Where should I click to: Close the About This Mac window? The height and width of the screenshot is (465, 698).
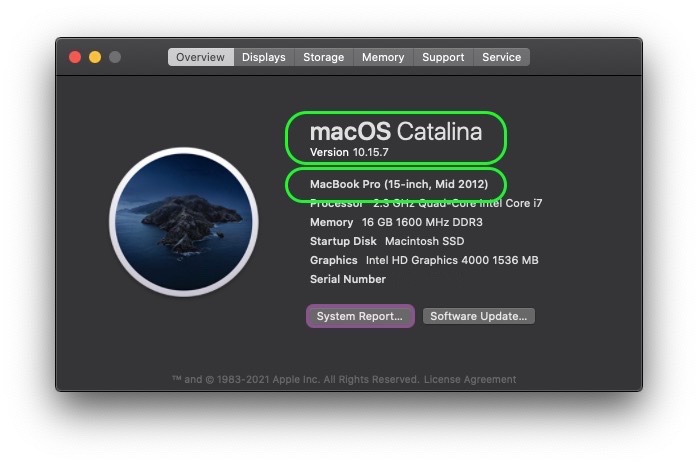75,57
